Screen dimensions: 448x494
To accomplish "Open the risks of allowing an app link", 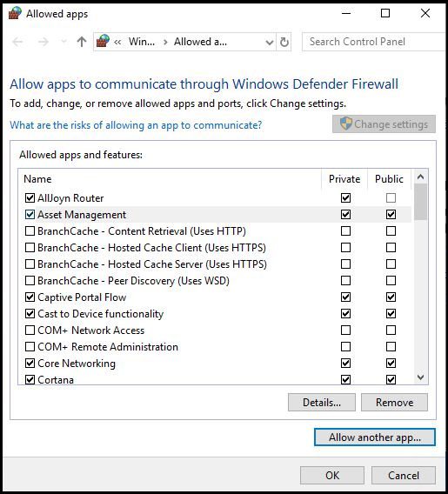I will [136, 125].
